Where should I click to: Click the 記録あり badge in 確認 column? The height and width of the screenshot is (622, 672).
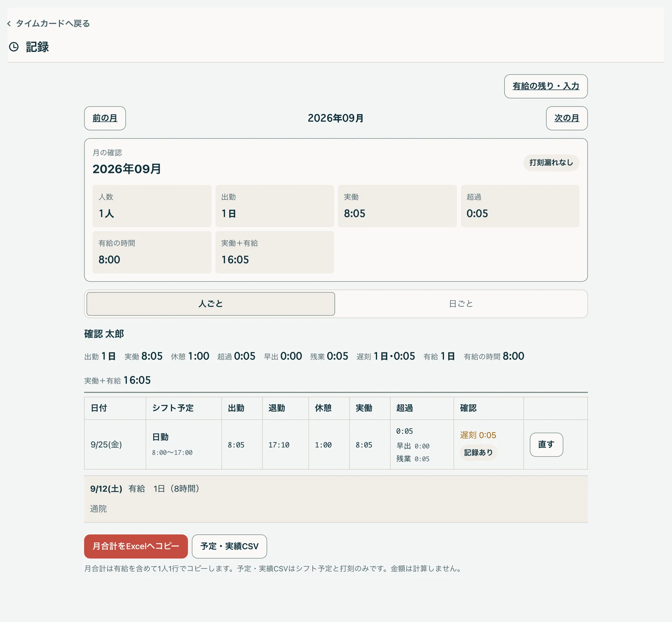[x=478, y=452]
